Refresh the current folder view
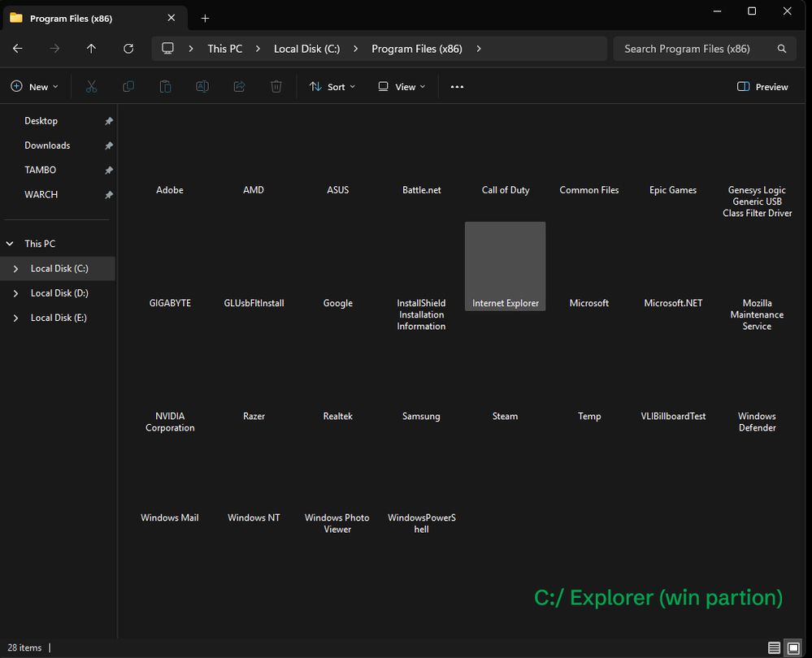 [128, 49]
